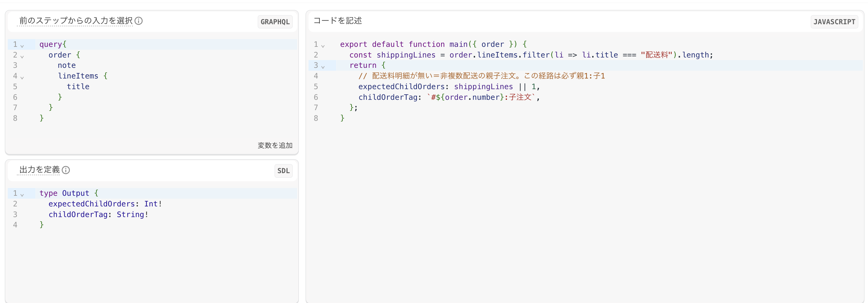Click the JAVASCRIPT language badge
Viewport: 868px width, 303px height.
834,22
